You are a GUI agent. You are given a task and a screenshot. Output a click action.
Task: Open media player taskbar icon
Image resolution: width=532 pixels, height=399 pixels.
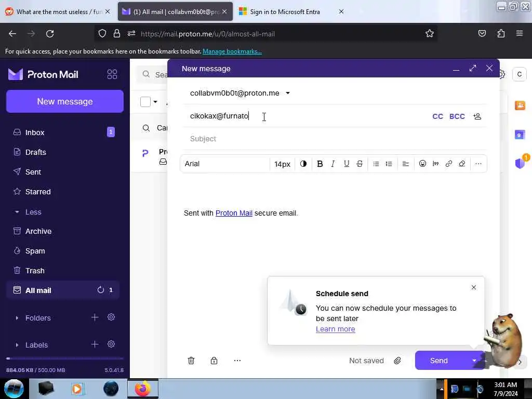coord(77,389)
